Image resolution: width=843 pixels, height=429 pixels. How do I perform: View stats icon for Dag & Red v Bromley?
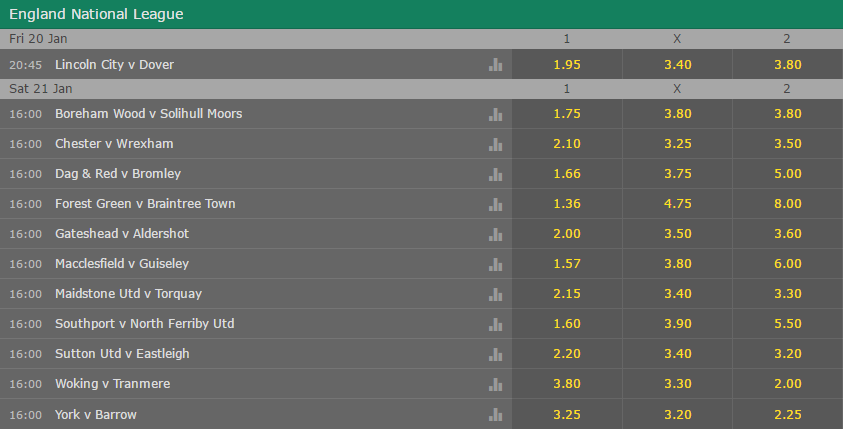point(495,174)
